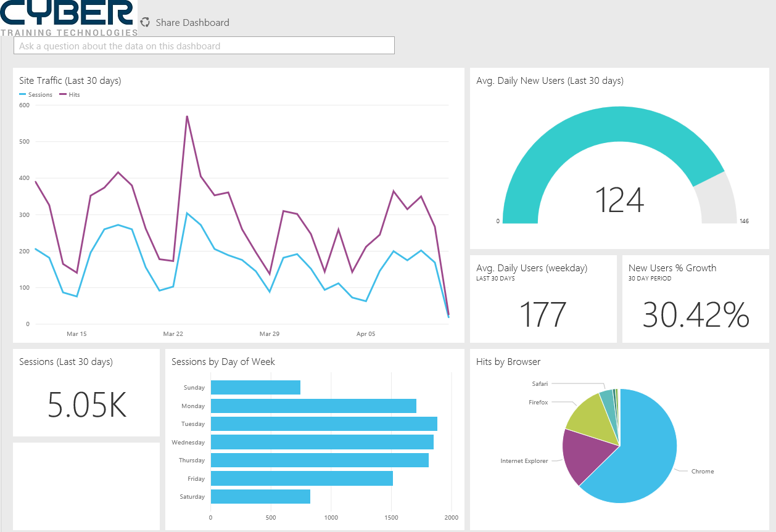Open the CYBER Training Technologies logo
This screenshot has height=532, width=776.
68,15
